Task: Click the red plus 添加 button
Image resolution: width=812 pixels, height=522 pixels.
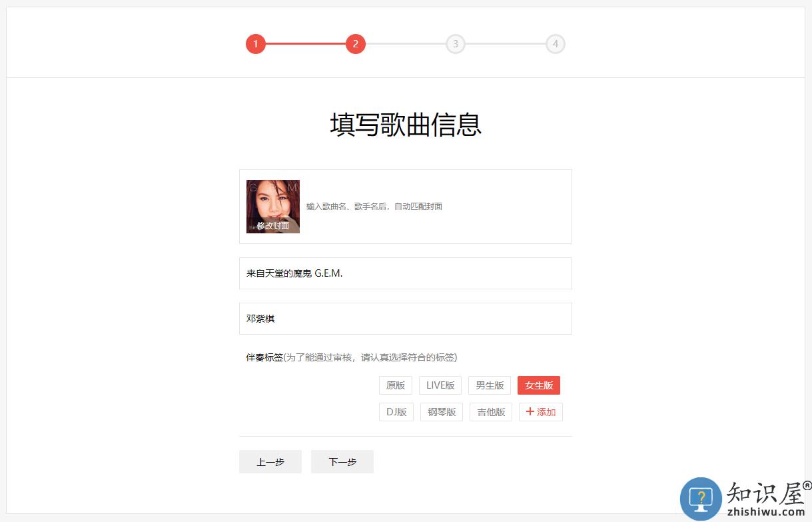Action: [x=541, y=412]
